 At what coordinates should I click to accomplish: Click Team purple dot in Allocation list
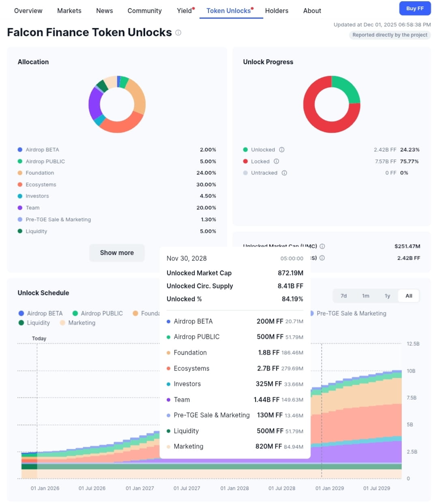20,207
